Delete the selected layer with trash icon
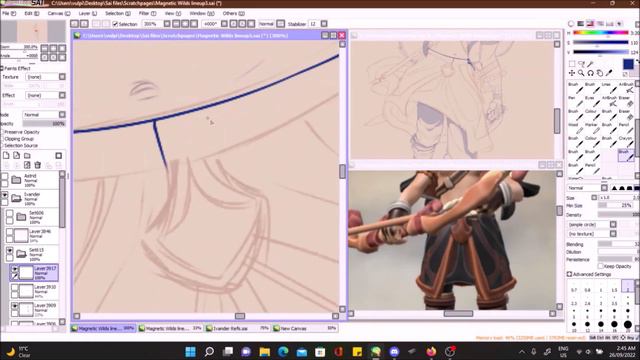The width and height of the screenshot is (640, 360). click(38, 165)
